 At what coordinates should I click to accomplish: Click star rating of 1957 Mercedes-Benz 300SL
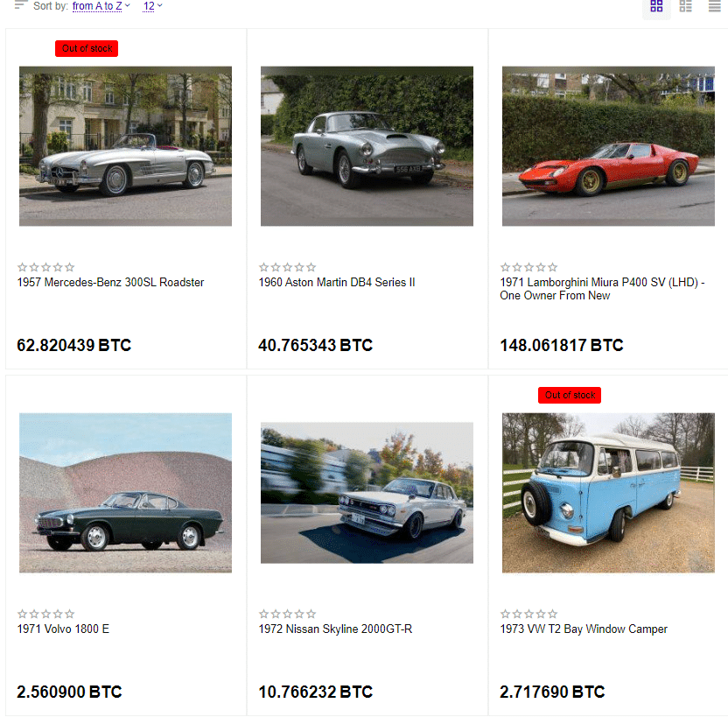pyautogui.click(x=46, y=267)
